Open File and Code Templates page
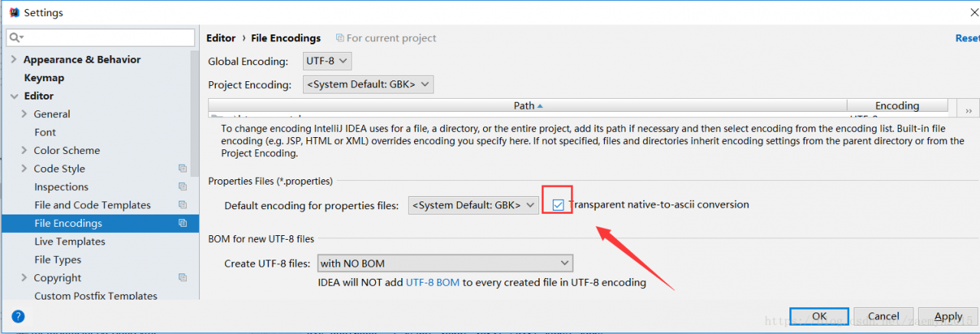This screenshot has width=980, height=334. (x=93, y=205)
